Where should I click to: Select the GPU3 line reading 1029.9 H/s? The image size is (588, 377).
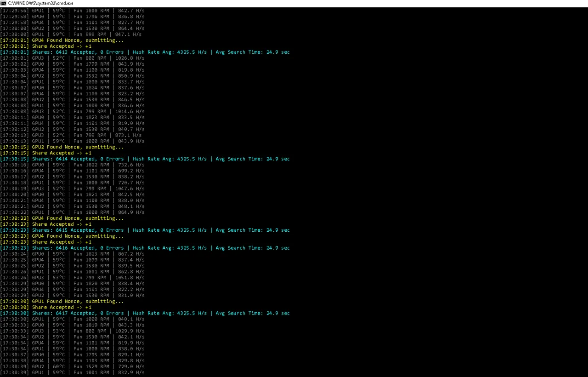pyautogui.click(x=72, y=331)
